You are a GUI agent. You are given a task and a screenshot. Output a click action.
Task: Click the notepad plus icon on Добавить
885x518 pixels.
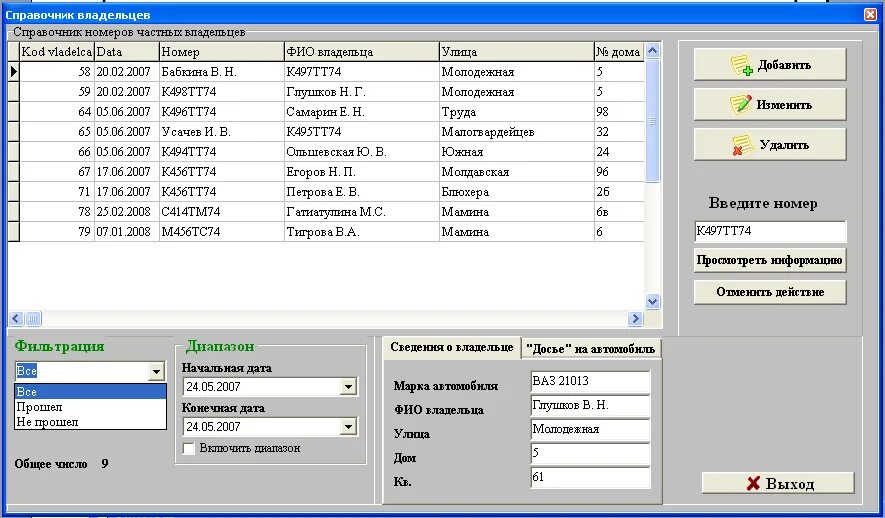[742, 65]
